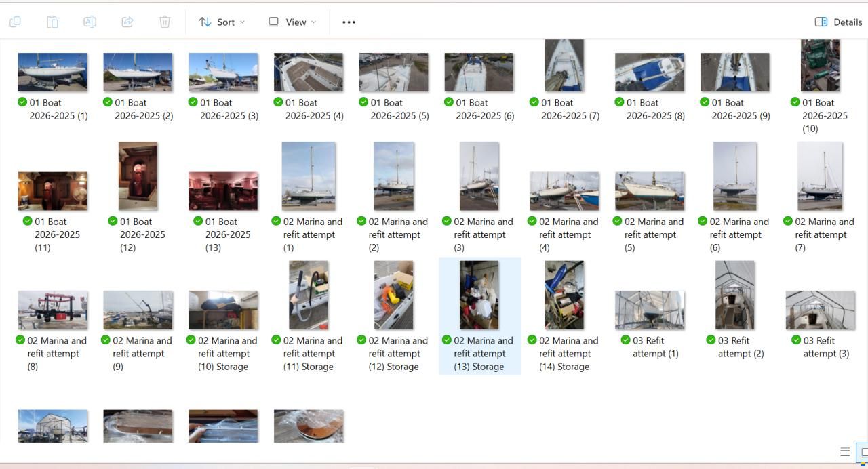Click the Paste clipboard icon
Image resolution: width=868 pixels, height=469 pixels.
52,22
